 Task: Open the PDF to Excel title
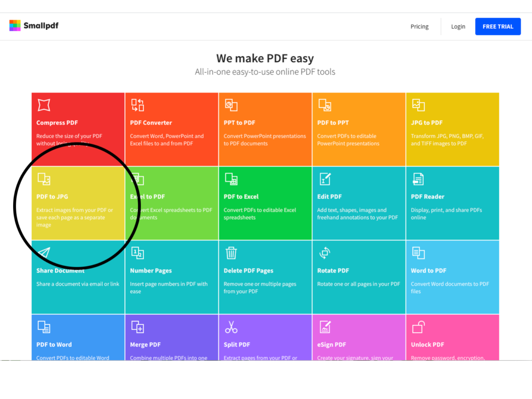(241, 197)
